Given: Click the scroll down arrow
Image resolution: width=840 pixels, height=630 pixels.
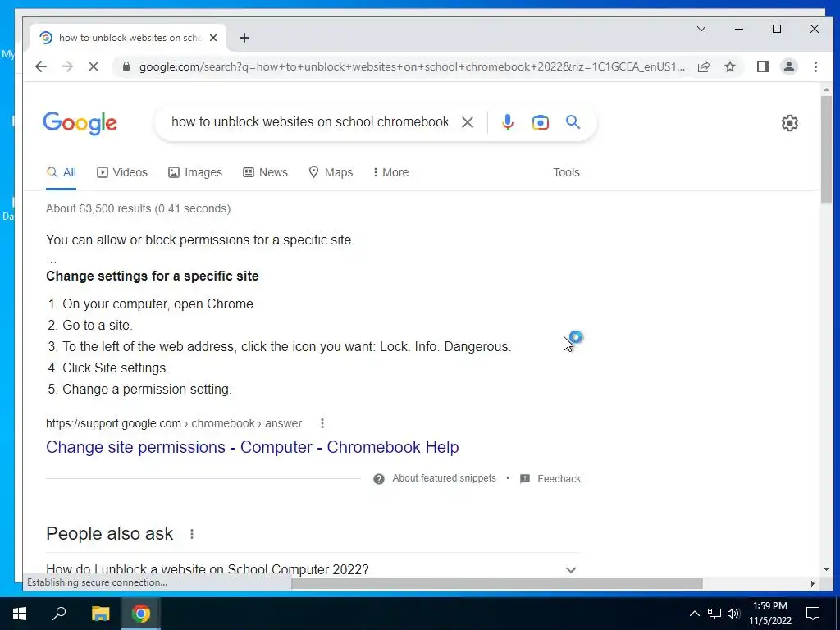Looking at the screenshot, I should pos(826,569).
